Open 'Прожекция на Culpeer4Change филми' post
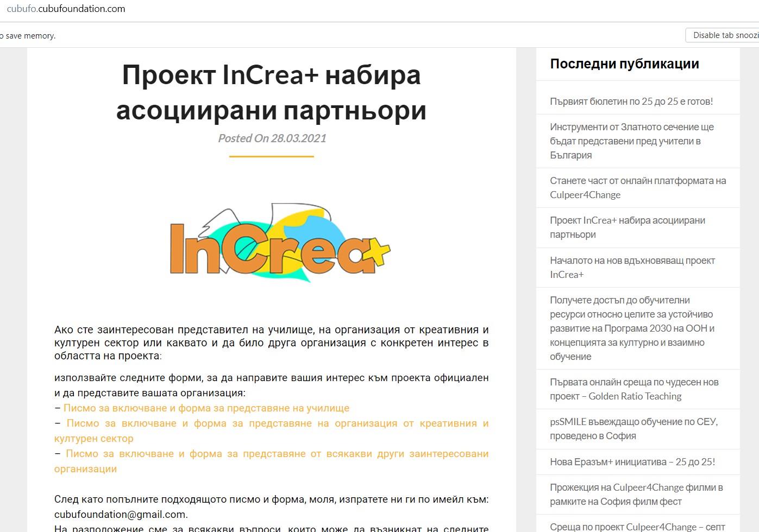The width and height of the screenshot is (759, 532). coord(636,495)
